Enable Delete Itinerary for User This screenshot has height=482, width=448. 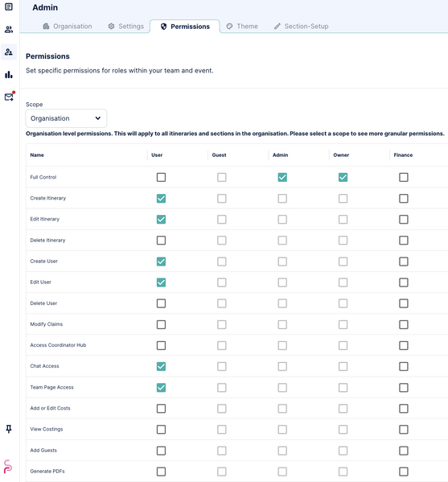[161, 241]
